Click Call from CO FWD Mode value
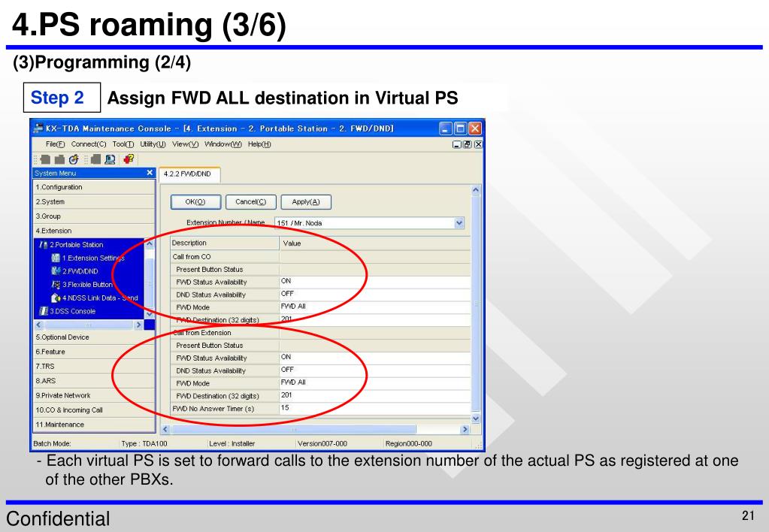 374,307
